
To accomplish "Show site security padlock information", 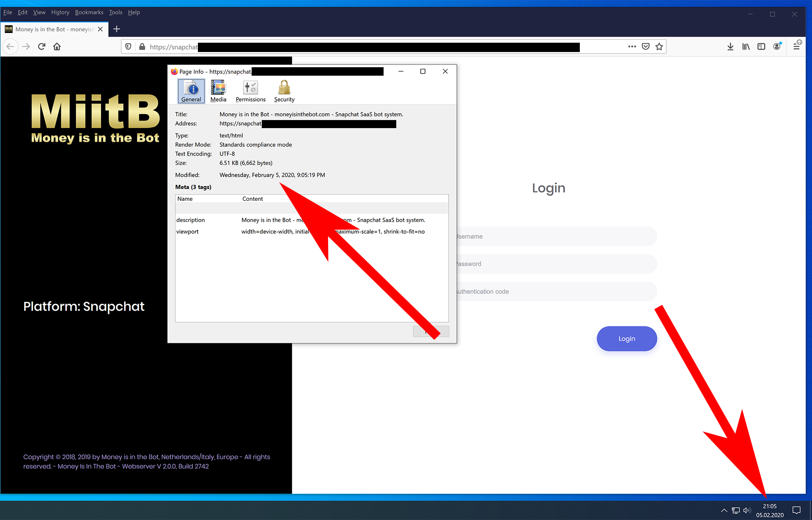I will tap(142, 47).
